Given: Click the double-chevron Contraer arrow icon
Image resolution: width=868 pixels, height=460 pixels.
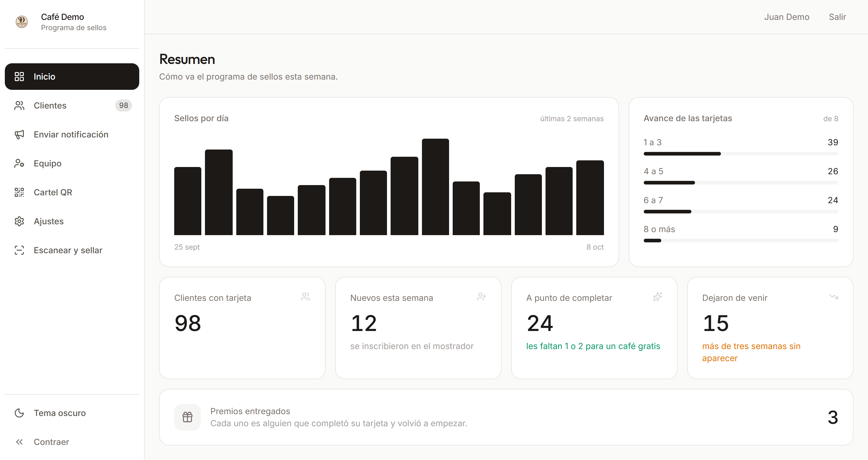Looking at the screenshot, I should pos(19,442).
